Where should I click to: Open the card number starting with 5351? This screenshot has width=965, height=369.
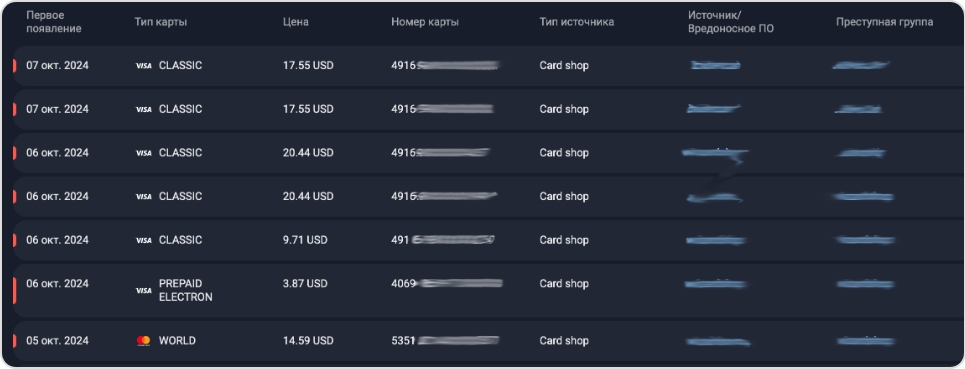point(445,341)
